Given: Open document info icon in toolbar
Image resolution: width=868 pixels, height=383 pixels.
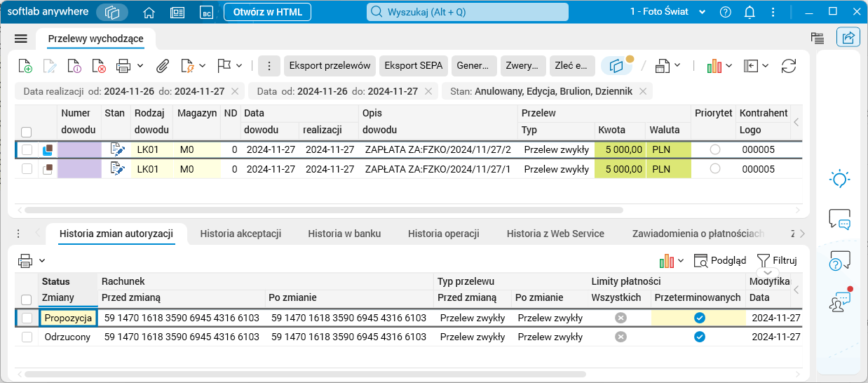Looking at the screenshot, I should (x=74, y=66).
